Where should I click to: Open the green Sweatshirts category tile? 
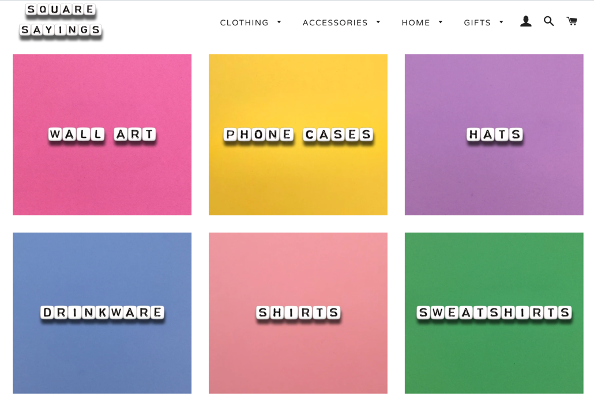click(x=494, y=313)
